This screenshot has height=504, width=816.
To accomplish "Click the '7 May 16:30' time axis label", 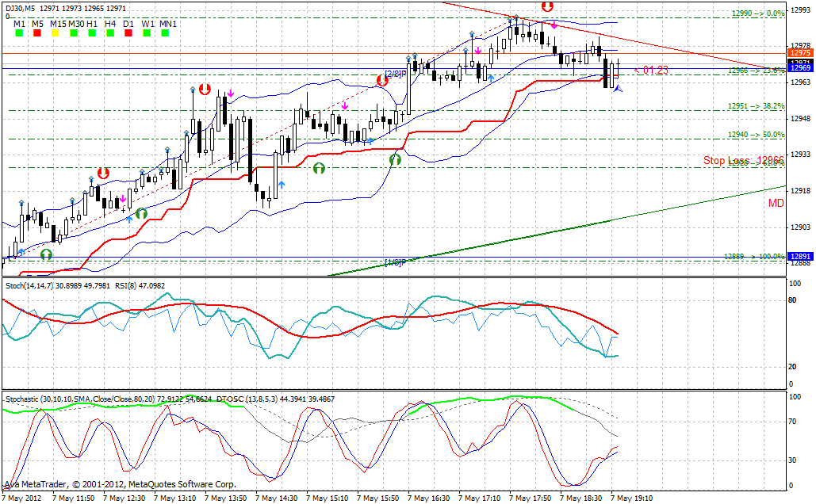I will tap(429, 498).
